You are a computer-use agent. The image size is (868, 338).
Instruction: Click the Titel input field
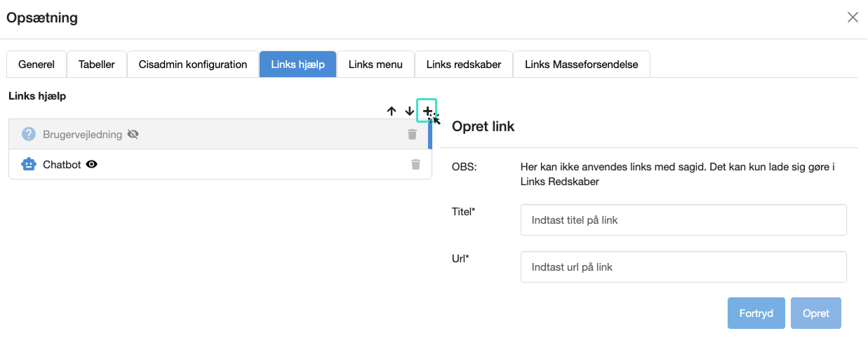683,220
